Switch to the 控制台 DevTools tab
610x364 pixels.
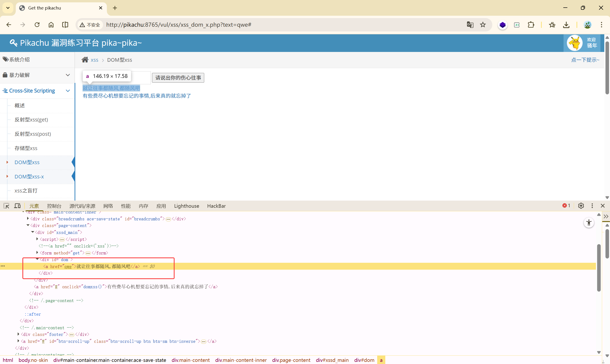(x=54, y=206)
